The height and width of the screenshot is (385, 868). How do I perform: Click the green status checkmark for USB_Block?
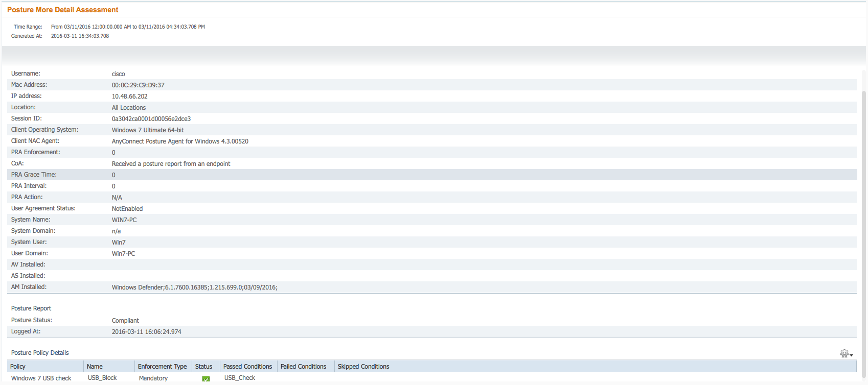point(206,379)
